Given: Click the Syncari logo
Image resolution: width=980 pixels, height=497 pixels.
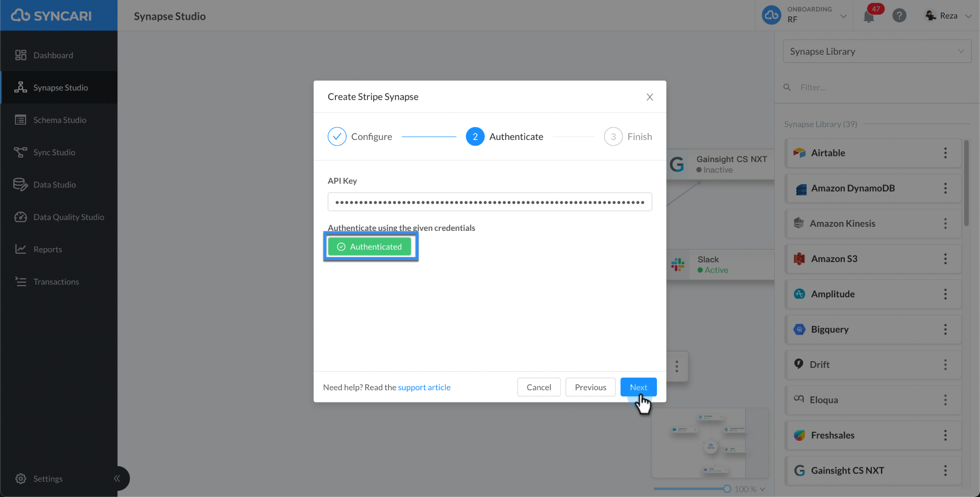Looking at the screenshot, I should coord(51,16).
